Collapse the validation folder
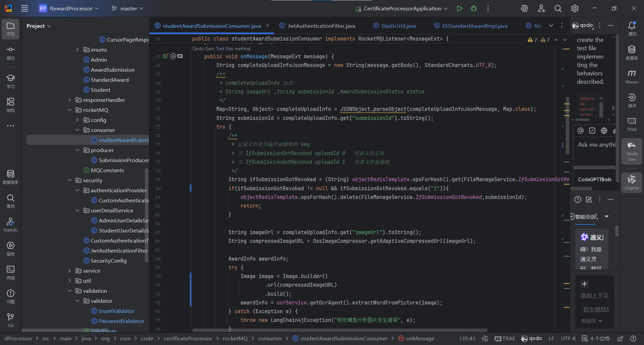The width and height of the screenshot is (644, 345). coord(70,291)
